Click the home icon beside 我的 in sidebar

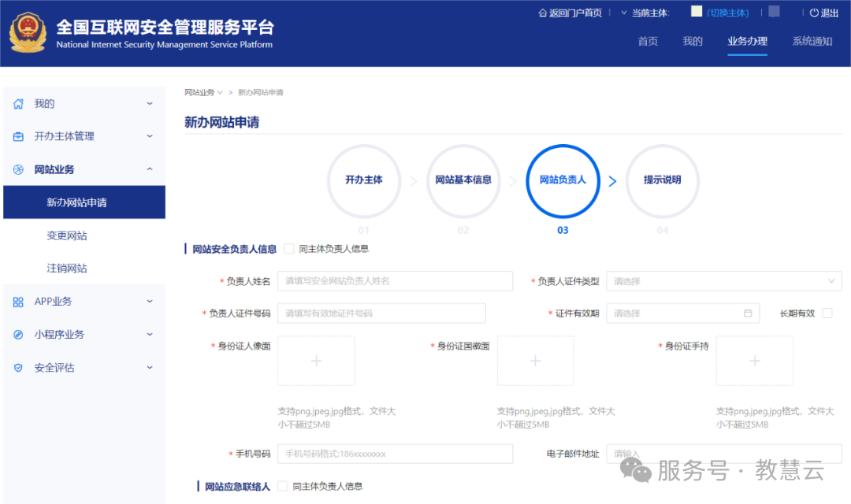19,104
